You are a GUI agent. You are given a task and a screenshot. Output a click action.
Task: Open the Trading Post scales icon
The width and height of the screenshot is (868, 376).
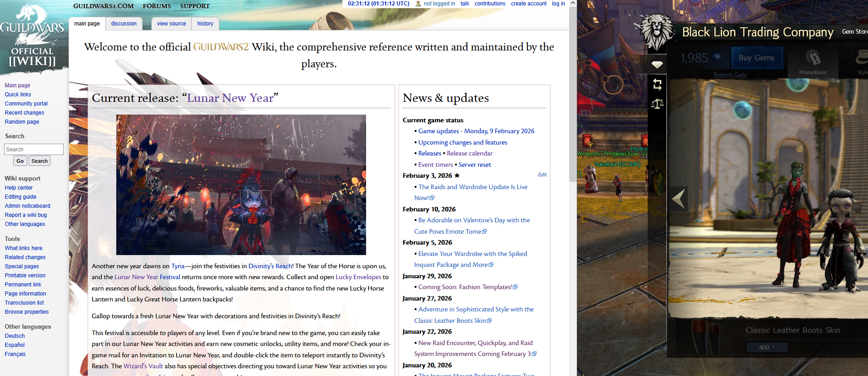pos(657,104)
